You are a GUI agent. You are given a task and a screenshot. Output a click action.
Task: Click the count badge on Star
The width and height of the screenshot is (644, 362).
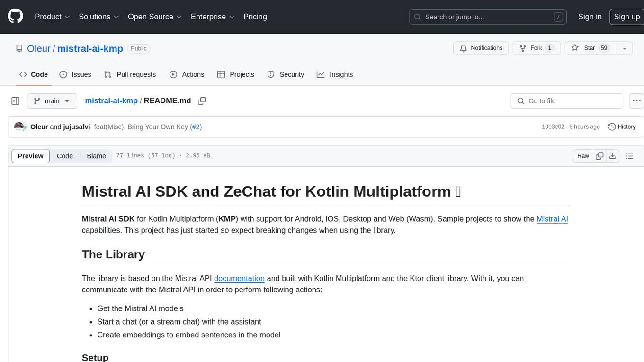604,48
